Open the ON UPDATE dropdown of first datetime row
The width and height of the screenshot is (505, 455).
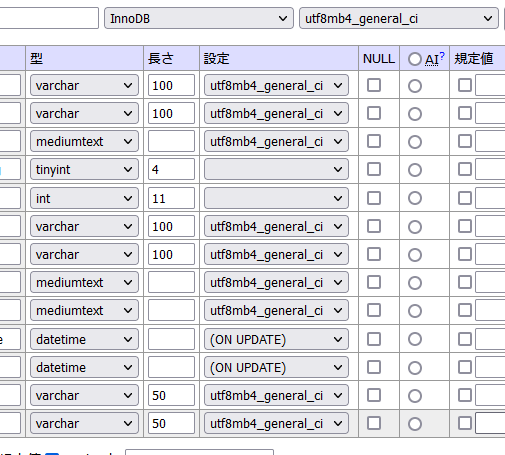tap(276, 340)
